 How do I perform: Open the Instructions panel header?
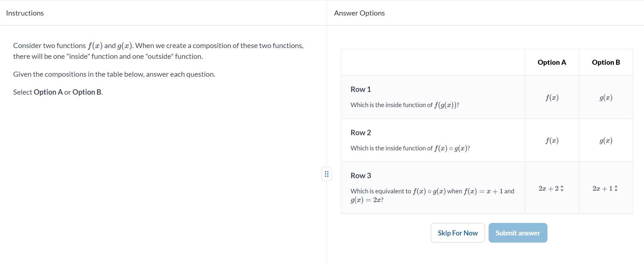25,13
